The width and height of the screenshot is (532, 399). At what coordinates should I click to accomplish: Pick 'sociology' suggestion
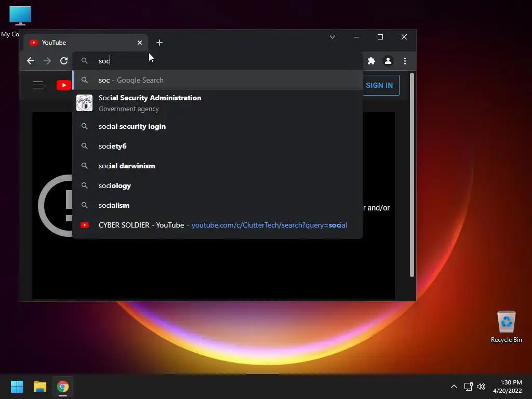218,185
